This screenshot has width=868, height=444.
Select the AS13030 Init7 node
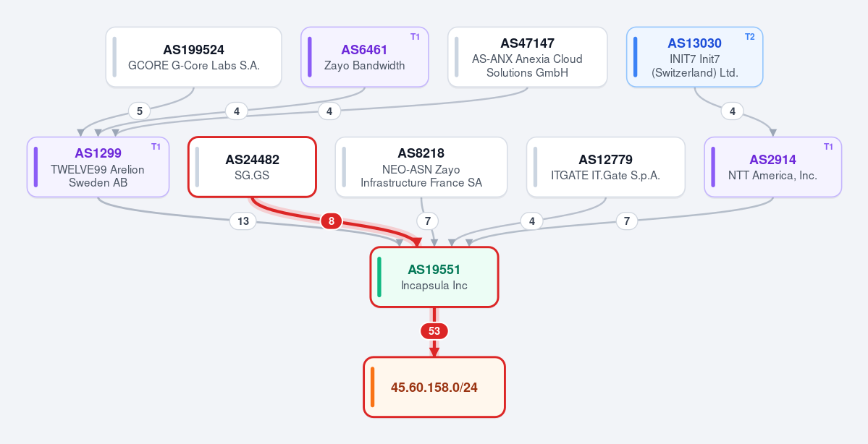(x=695, y=57)
